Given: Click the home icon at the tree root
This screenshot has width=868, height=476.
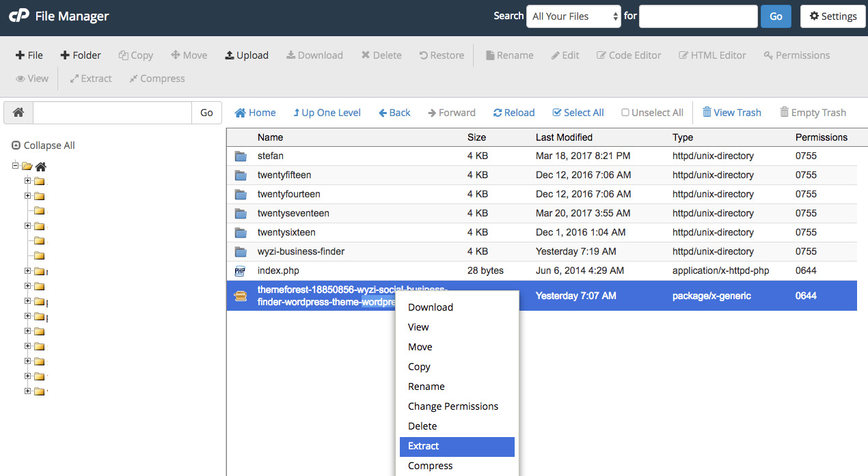Looking at the screenshot, I should pyautogui.click(x=41, y=167).
